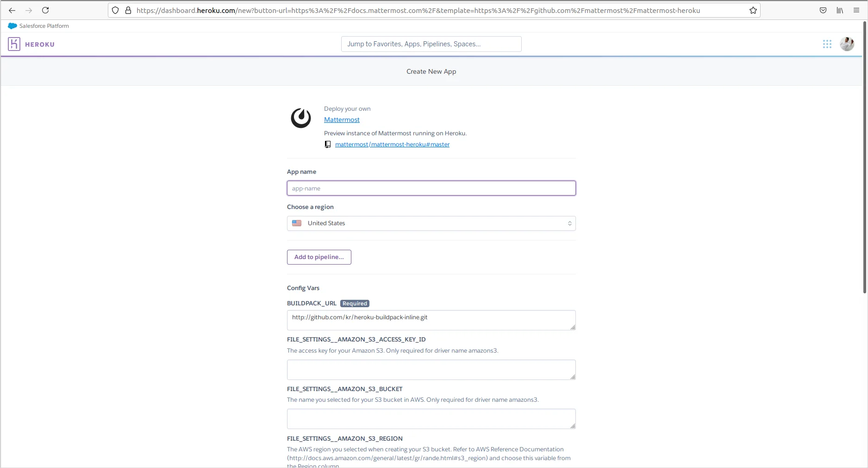
Task: Click the BUILDPACK_URL text area
Action: [431, 320]
